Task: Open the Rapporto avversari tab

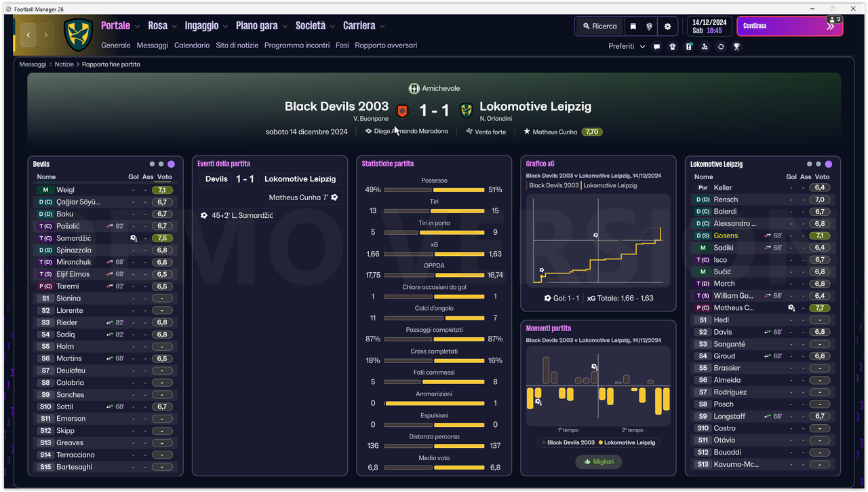Action: (386, 45)
